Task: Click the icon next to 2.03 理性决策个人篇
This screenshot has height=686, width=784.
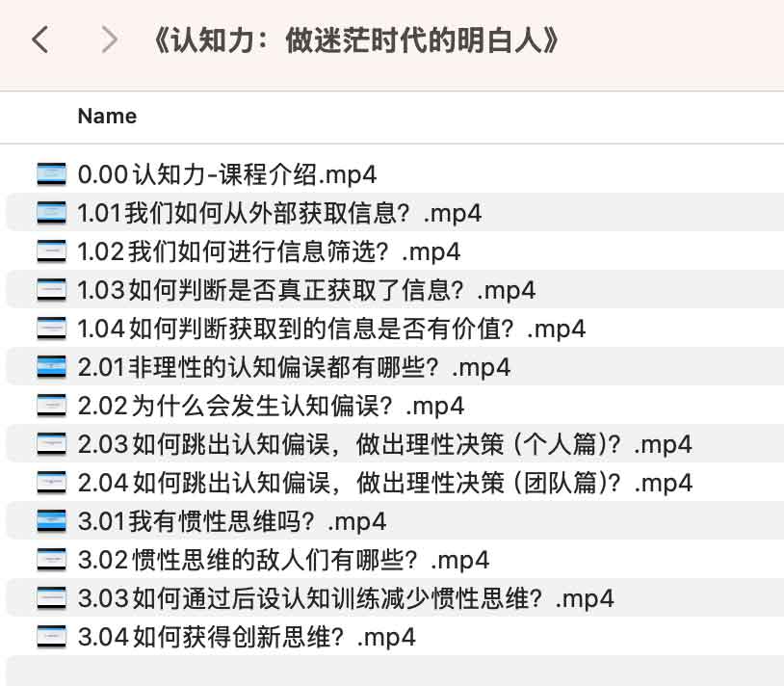Action: (50, 444)
